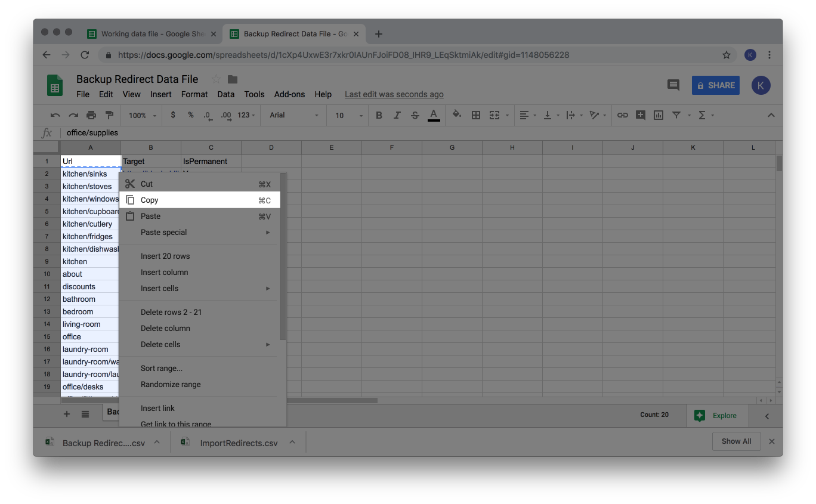Open the font size 10 dropdown

click(348, 115)
